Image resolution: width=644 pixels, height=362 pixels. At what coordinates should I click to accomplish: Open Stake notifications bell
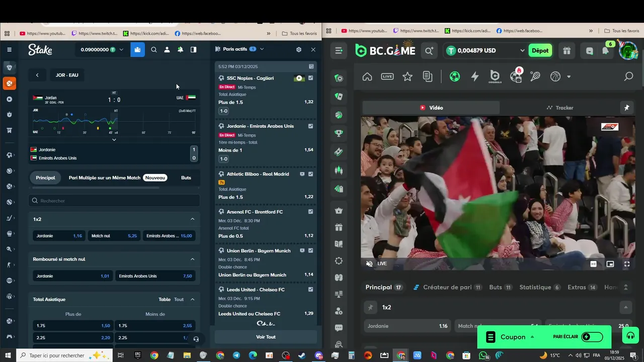click(x=180, y=50)
